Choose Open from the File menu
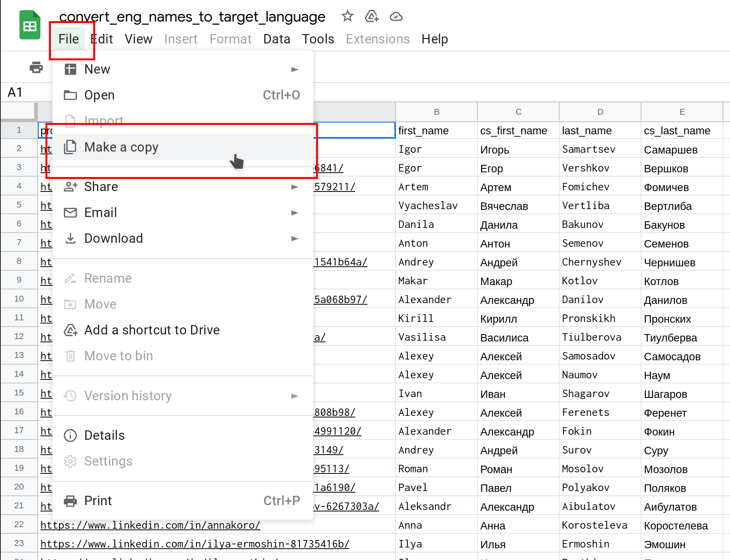 [99, 95]
